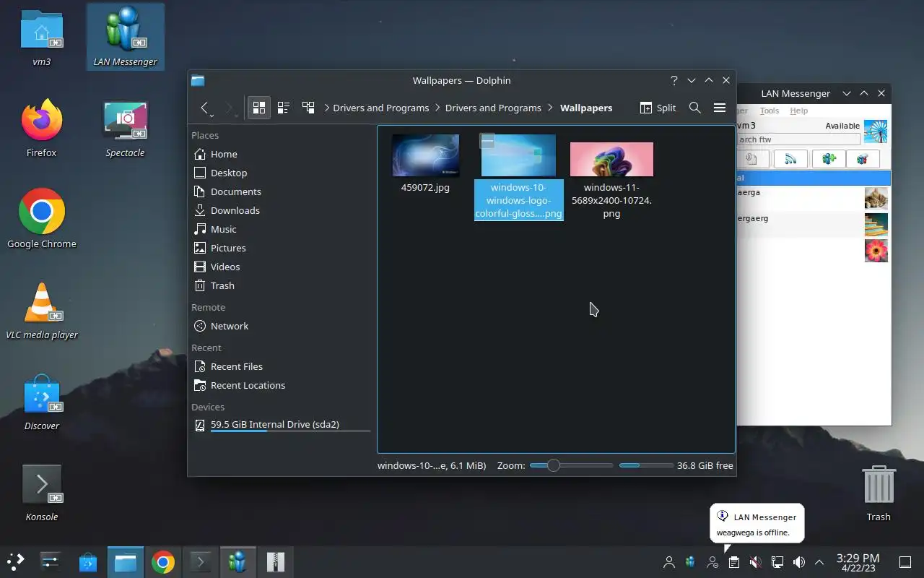This screenshot has height=578, width=924.
Task: Open the clipboard tray icon
Action: [734, 562]
